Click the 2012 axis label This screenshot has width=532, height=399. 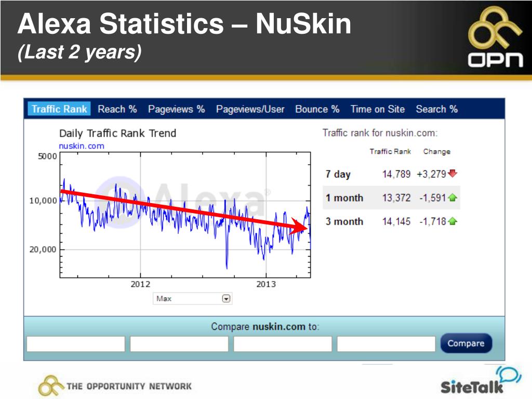pos(140,284)
